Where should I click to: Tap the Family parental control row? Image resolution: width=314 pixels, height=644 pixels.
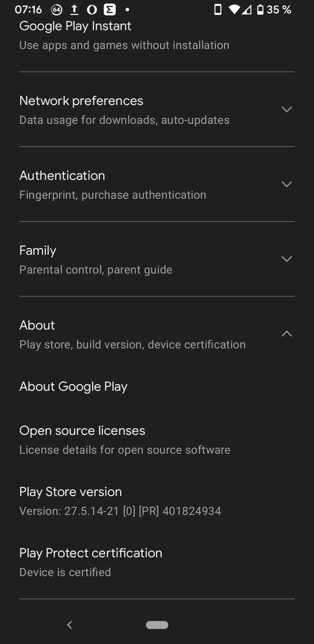pyautogui.click(x=157, y=259)
